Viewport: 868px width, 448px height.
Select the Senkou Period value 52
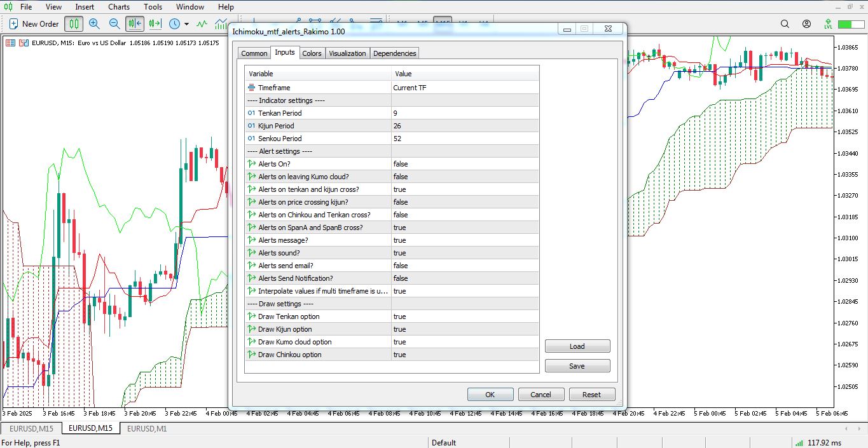tap(465, 139)
